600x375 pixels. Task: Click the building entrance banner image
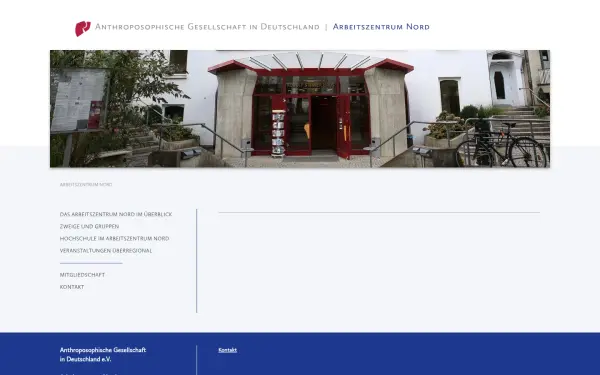[x=300, y=109]
